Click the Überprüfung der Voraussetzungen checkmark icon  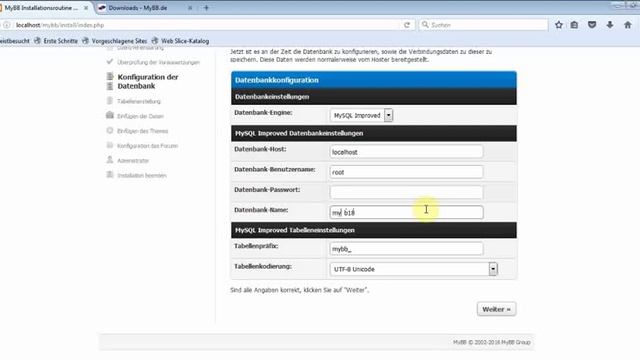point(109,62)
